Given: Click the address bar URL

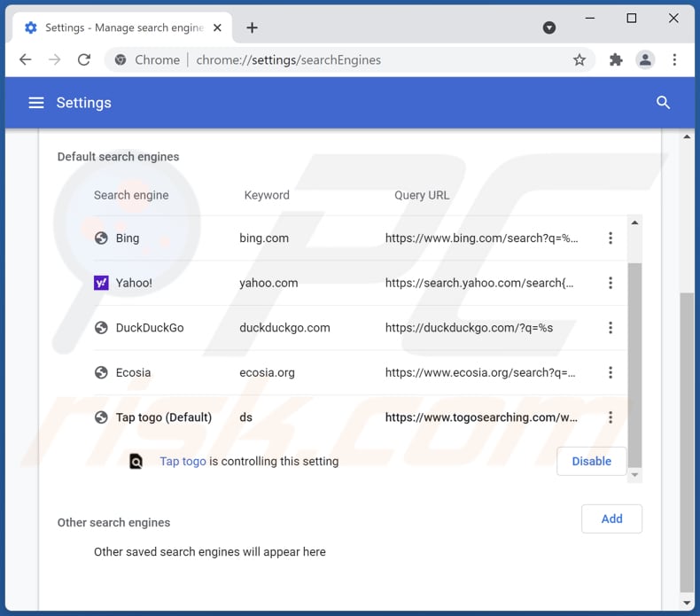Looking at the screenshot, I should 288,60.
